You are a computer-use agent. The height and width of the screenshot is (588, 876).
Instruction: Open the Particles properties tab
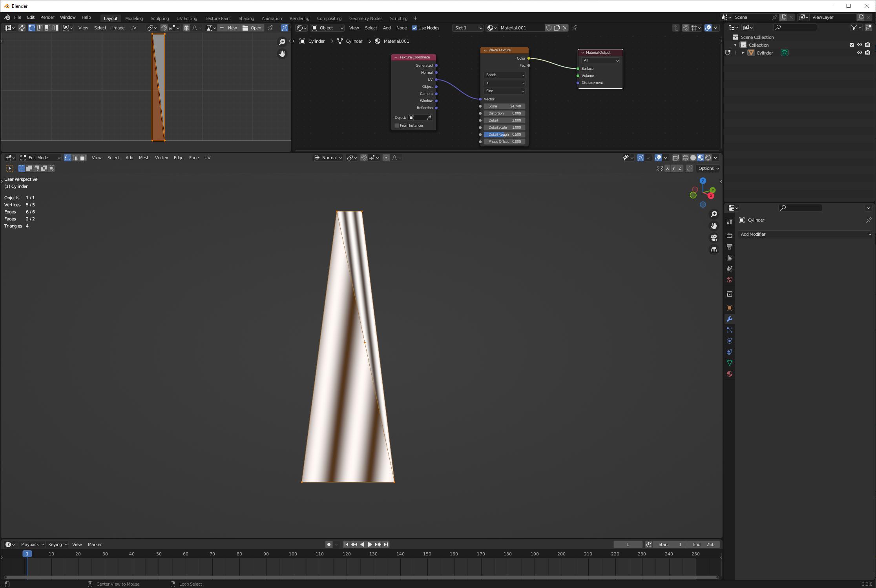(730, 330)
